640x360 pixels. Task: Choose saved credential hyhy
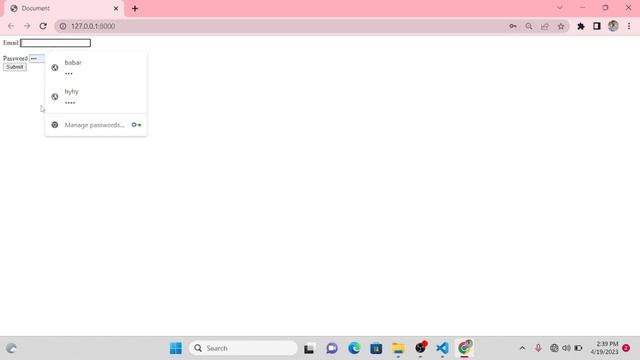pos(96,97)
